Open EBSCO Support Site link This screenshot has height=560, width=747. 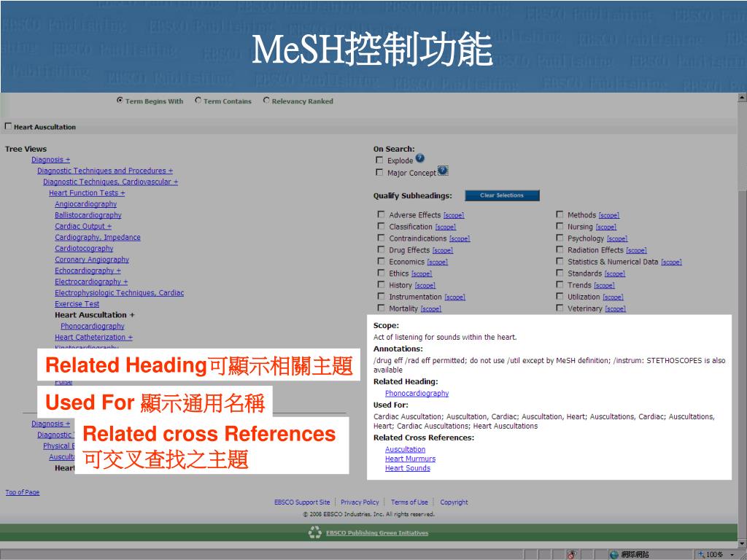click(x=302, y=502)
